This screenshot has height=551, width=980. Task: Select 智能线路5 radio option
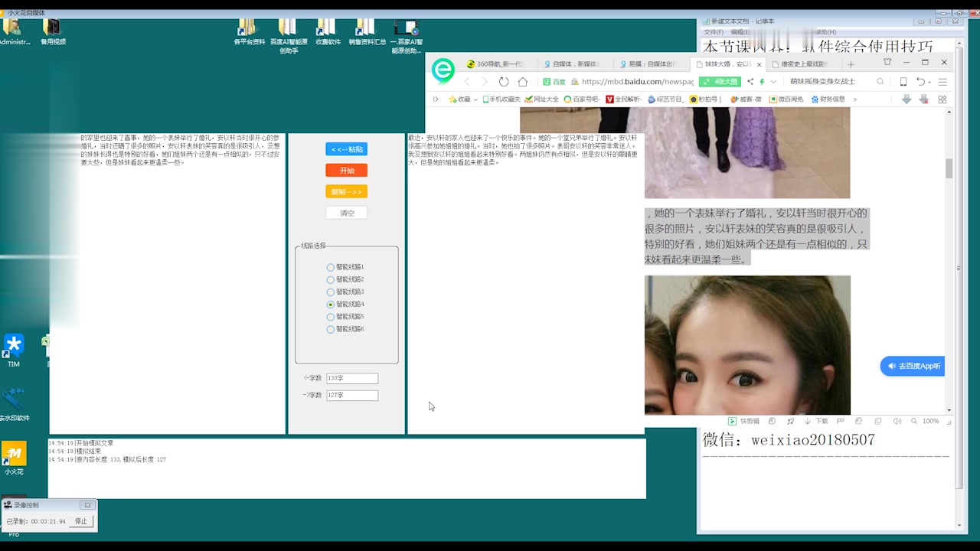345,317
